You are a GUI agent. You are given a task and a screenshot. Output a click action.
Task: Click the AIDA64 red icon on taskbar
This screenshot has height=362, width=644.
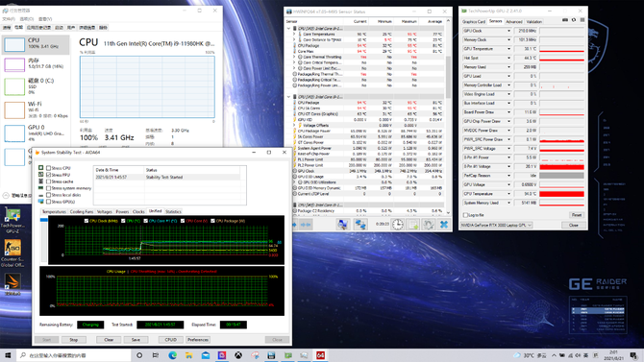coord(320,355)
